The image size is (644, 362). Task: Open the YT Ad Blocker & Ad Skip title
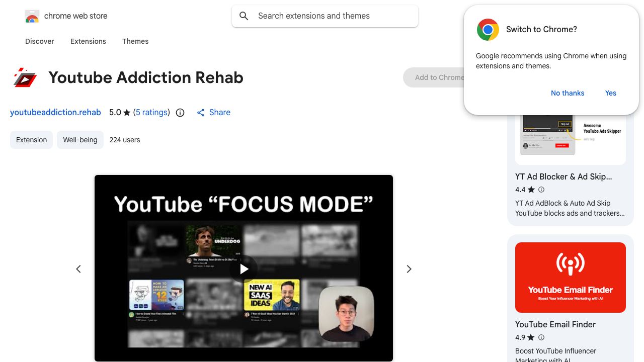(x=563, y=177)
